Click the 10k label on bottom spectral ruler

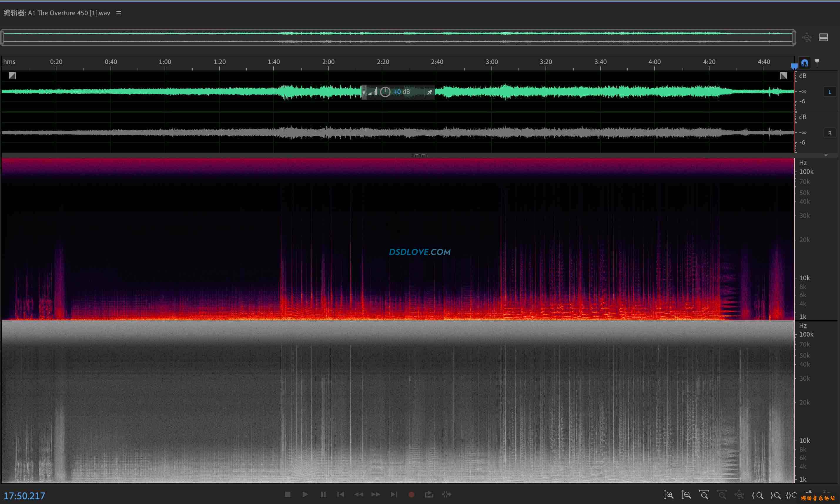pos(805,441)
